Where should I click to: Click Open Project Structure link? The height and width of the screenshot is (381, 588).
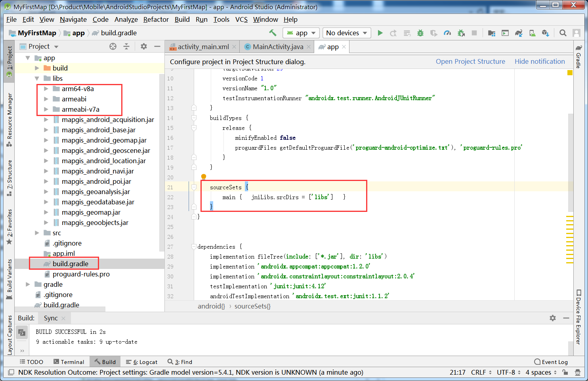pyautogui.click(x=470, y=61)
